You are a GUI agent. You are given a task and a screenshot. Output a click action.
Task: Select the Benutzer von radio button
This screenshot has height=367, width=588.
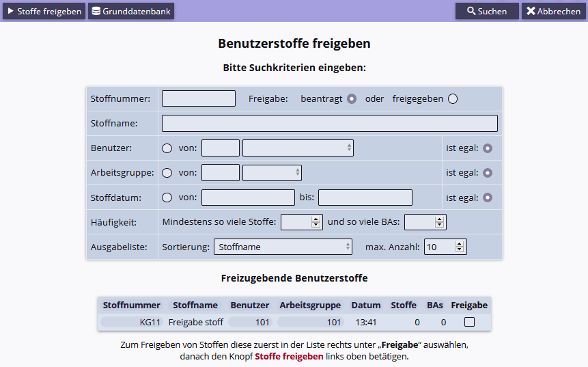[167, 148]
